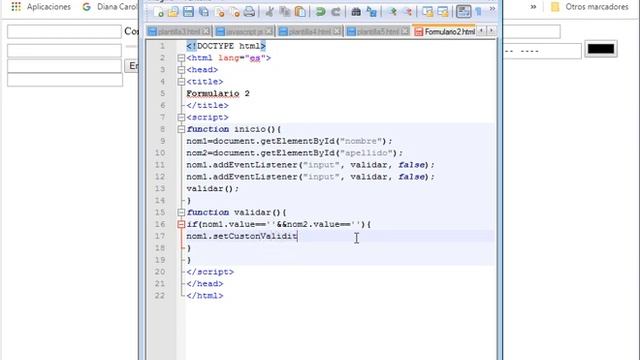Screen dimensions: 640x360
Task: Close the plantilla4.html tab
Action: pyautogui.click(x=337, y=31)
